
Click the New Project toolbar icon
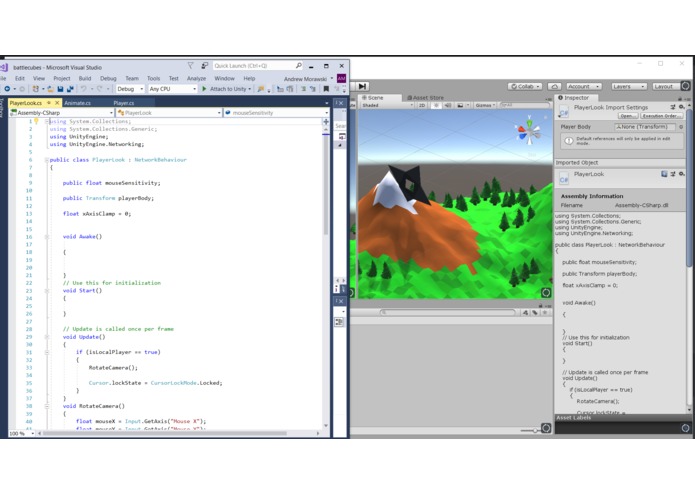[36, 89]
